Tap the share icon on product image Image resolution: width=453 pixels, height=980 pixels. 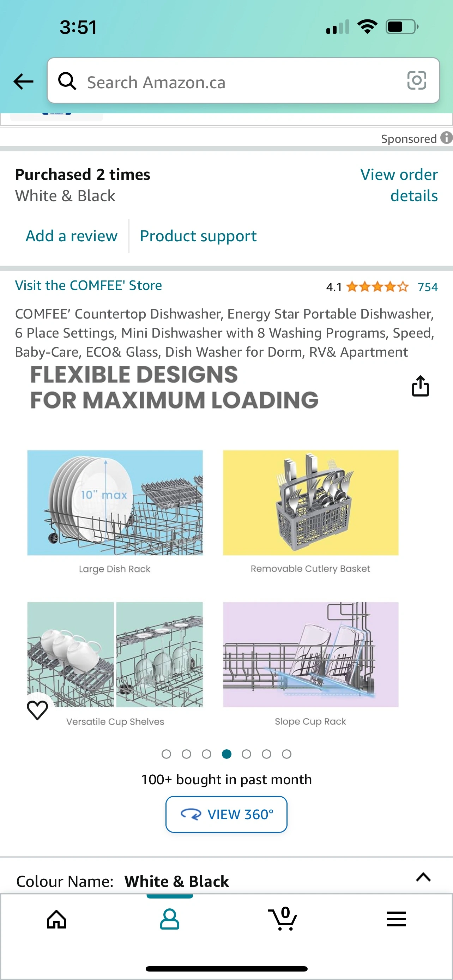(x=420, y=386)
